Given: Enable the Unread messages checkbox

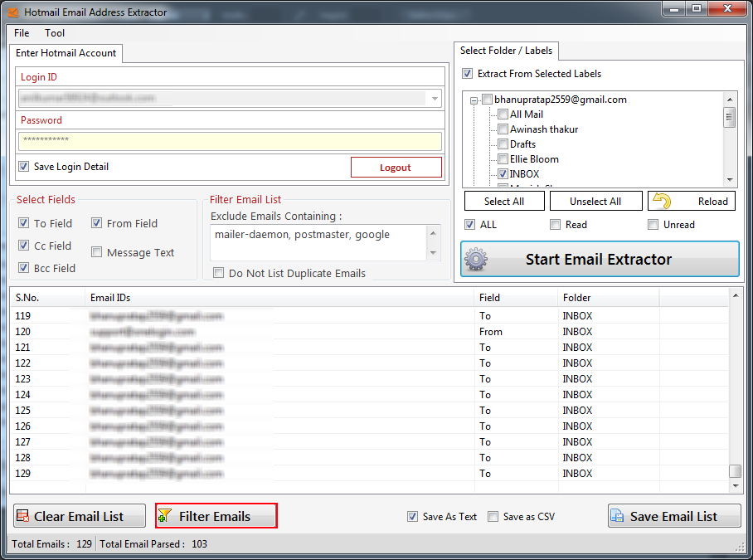Looking at the screenshot, I should coord(653,224).
